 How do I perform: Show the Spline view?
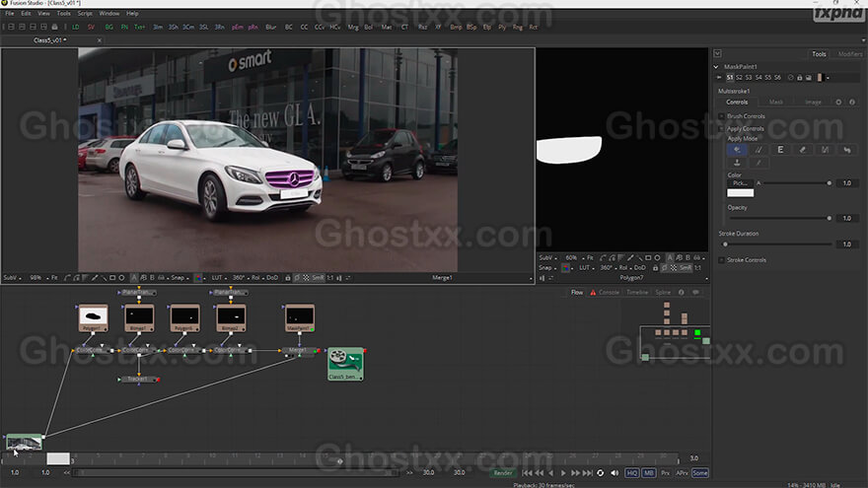coord(663,293)
